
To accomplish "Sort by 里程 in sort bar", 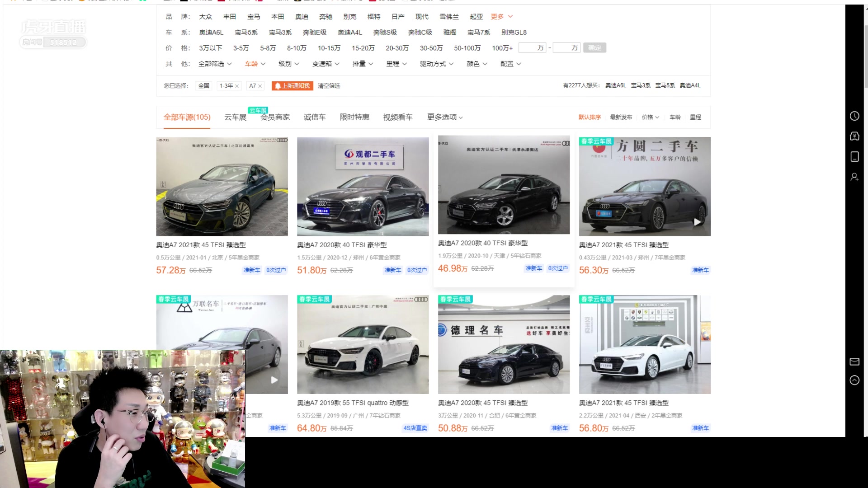I will click(695, 117).
